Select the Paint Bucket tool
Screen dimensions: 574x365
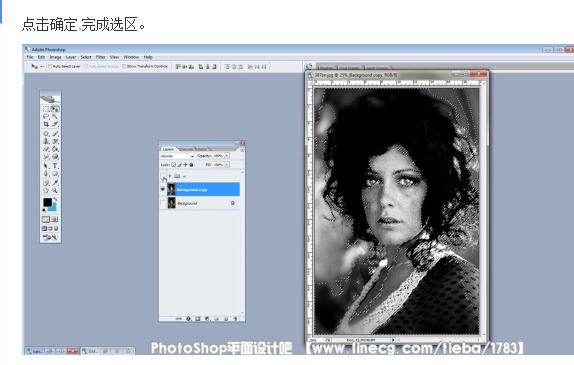(x=55, y=149)
